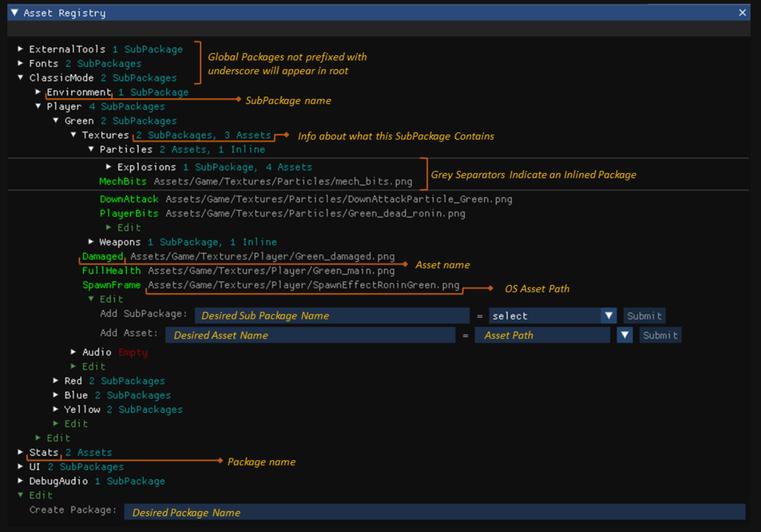Viewport: 761px width, 532px height.
Task: Select the PlayerBits asset
Action: pos(129,213)
